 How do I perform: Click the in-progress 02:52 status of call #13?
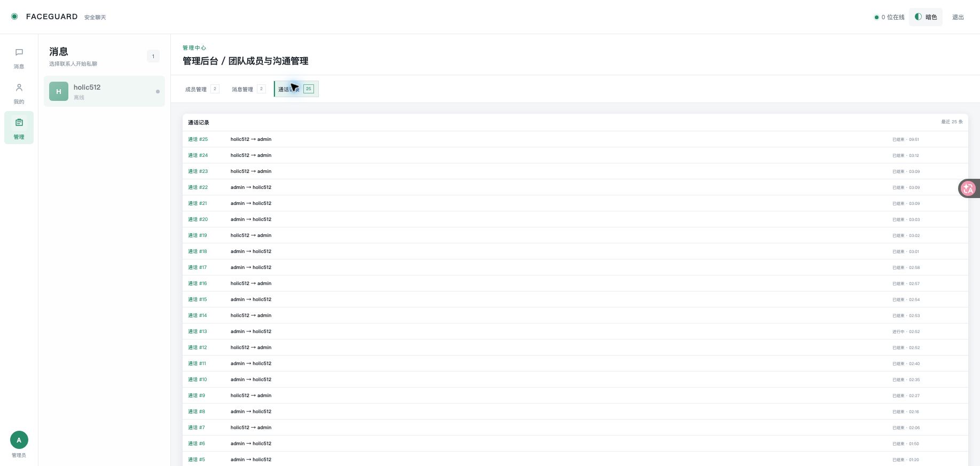tap(906, 332)
